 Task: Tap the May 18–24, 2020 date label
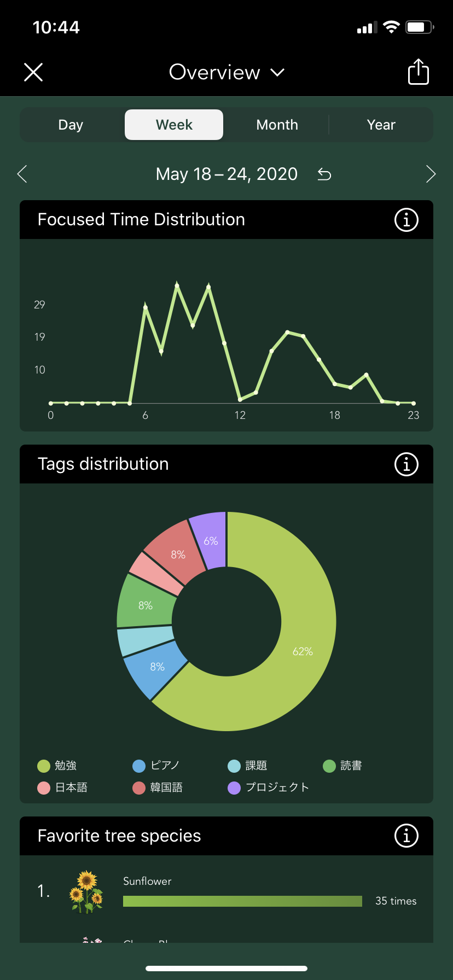(x=226, y=174)
